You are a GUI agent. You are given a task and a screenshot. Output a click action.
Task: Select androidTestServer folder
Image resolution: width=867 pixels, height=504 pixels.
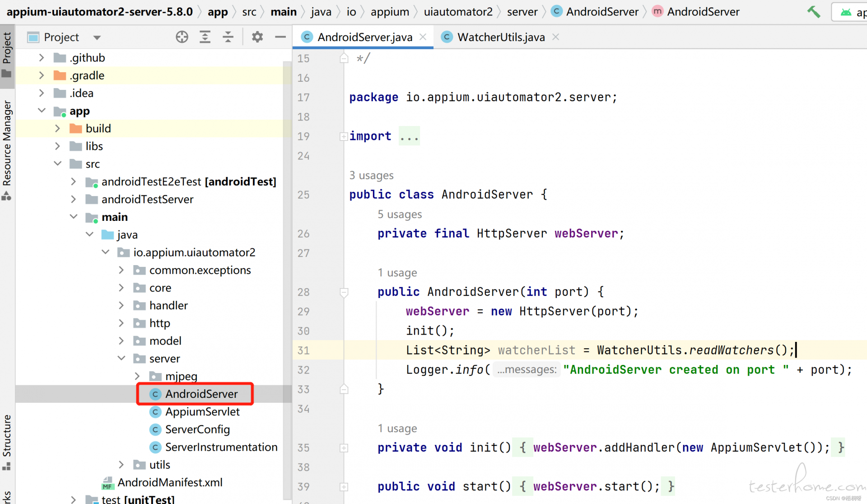[x=147, y=199]
